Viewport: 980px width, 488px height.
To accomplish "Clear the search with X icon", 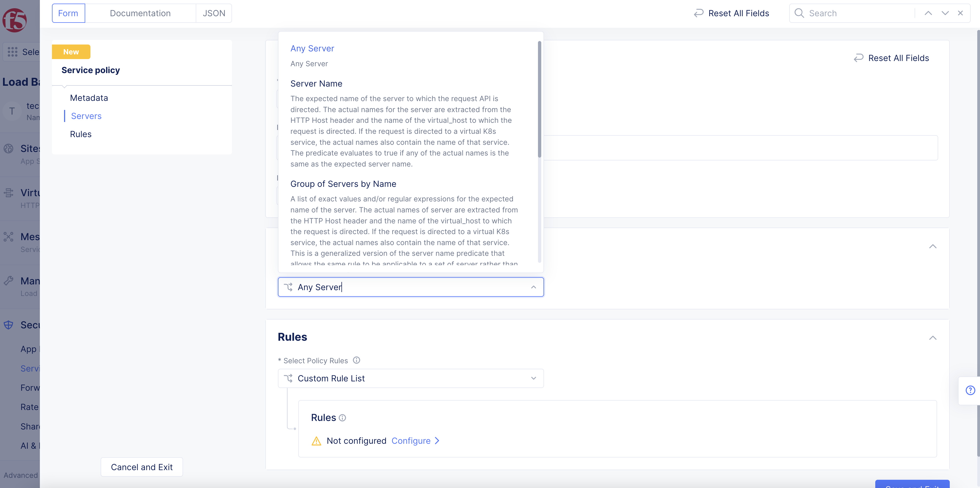I will (960, 13).
